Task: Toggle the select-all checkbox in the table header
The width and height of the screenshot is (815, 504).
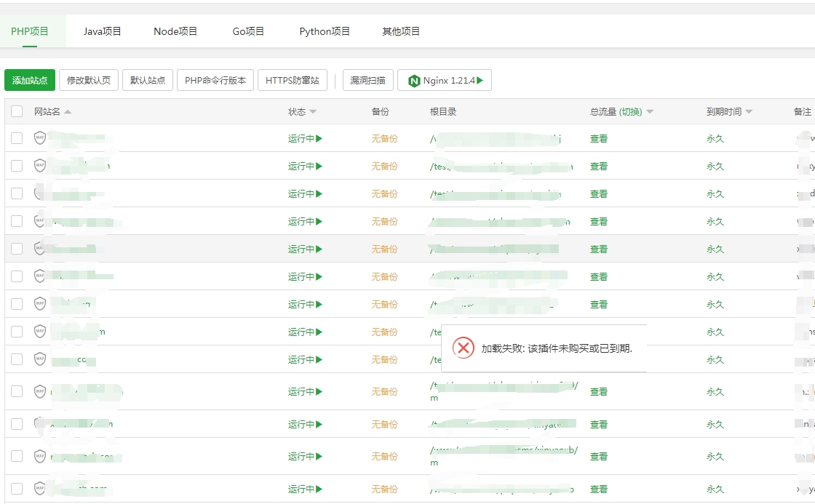Action: (x=16, y=111)
